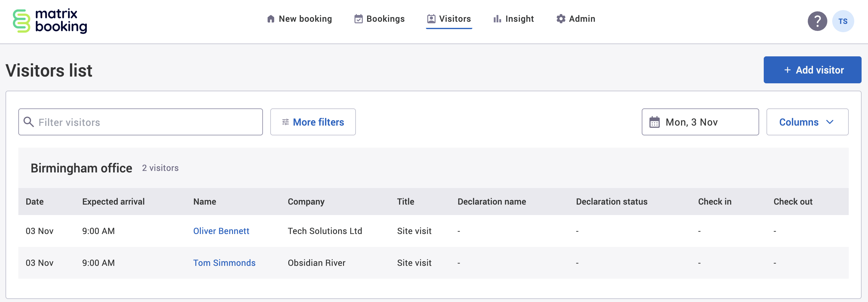Open the TS user avatar menu
Screen dimensions: 868x302
[843, 21]
